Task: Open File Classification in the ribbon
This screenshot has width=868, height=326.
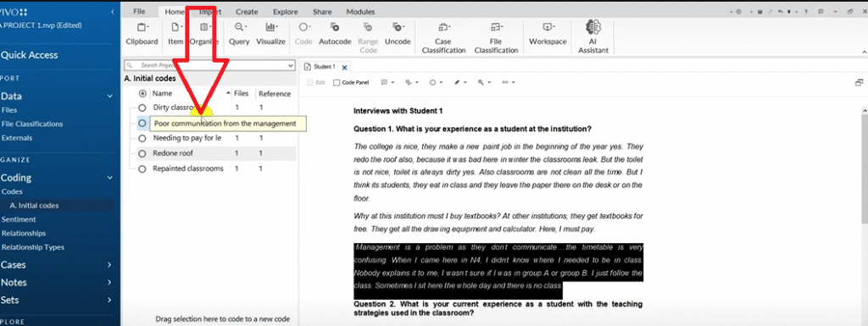Action: click(496, 37)
